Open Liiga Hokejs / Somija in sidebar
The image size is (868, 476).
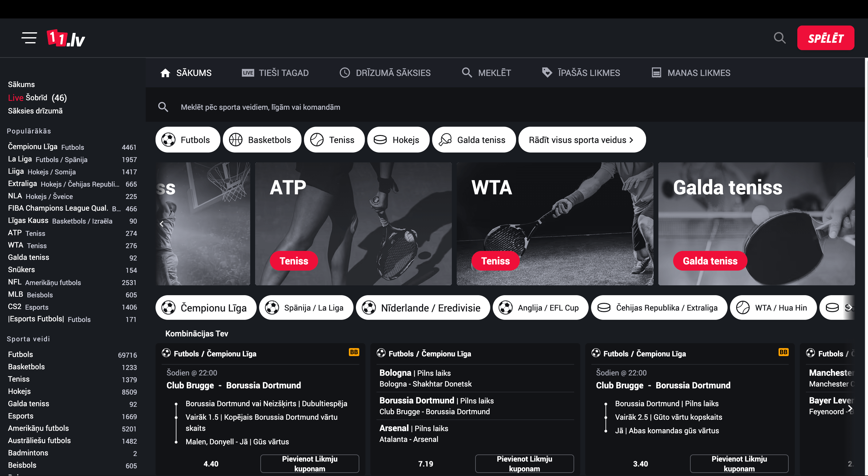click(x=72, y=171)
